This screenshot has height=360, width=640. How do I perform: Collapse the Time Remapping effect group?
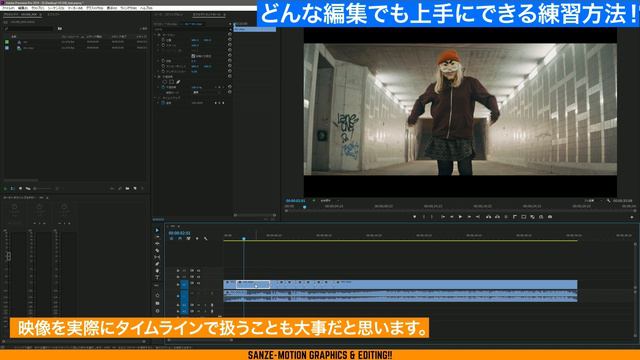click(156, 98)
